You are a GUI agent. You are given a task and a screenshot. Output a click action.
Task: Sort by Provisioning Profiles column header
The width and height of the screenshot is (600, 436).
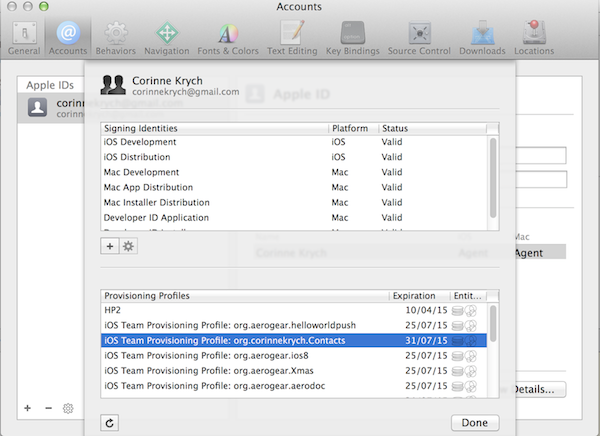point(245,296)
